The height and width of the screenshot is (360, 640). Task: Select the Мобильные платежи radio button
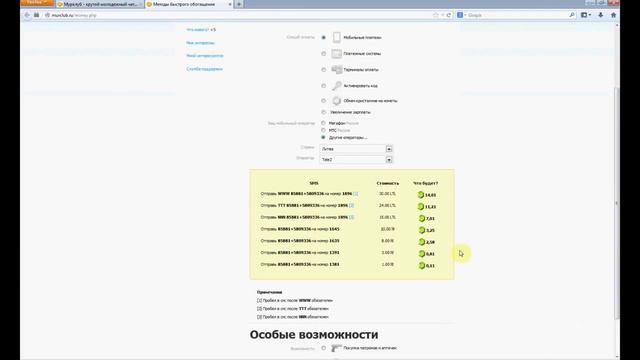coord(323,38)
